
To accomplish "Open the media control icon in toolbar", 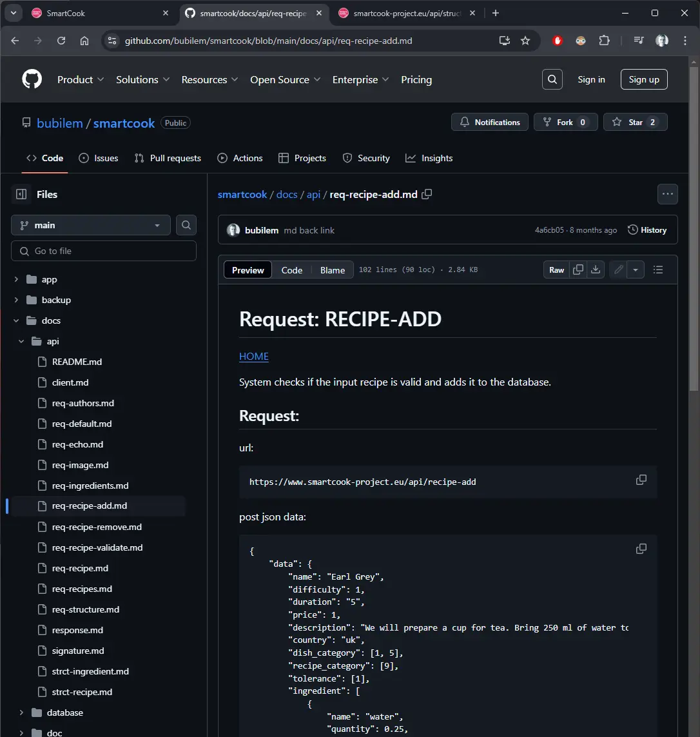I will coord(638,41).
